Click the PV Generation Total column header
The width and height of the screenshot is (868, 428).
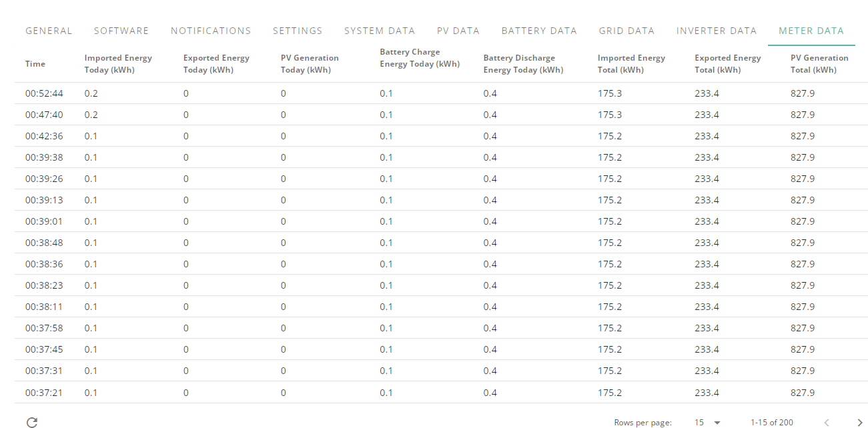(x=819, y=64)
